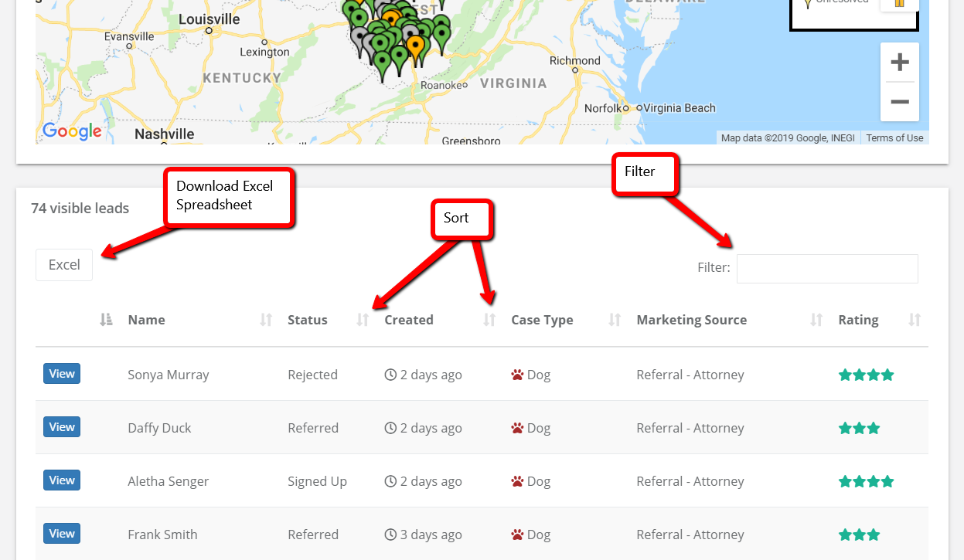Screen dimensions: 964x560
Task: Select the name Frank Smith
Action: [162, 535]
